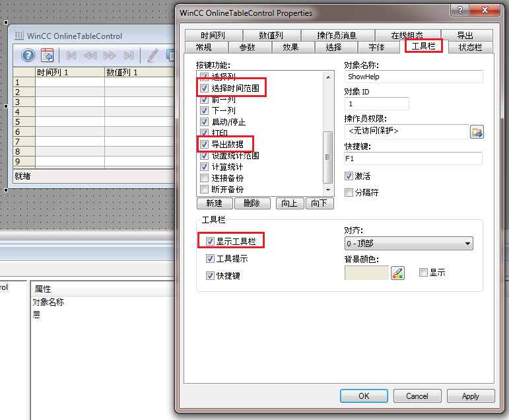Enable background color 显示 checkbox

click(x=423, y=273)
